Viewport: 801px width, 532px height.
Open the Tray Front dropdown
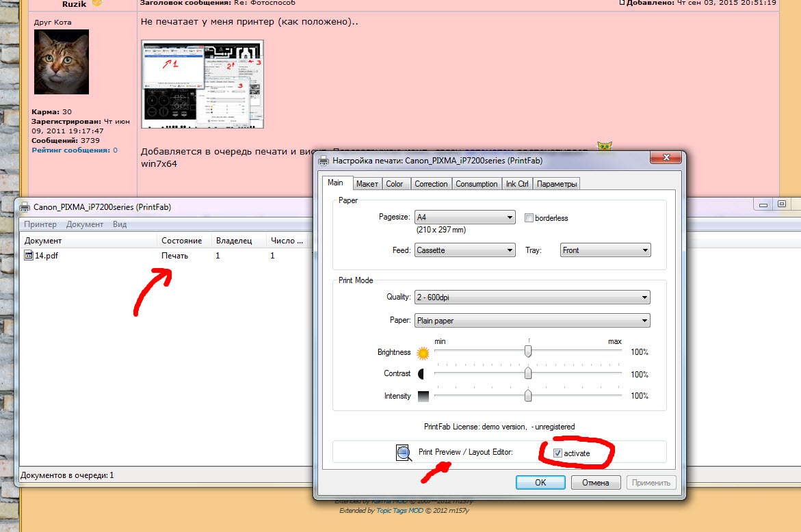coord(605,250)
